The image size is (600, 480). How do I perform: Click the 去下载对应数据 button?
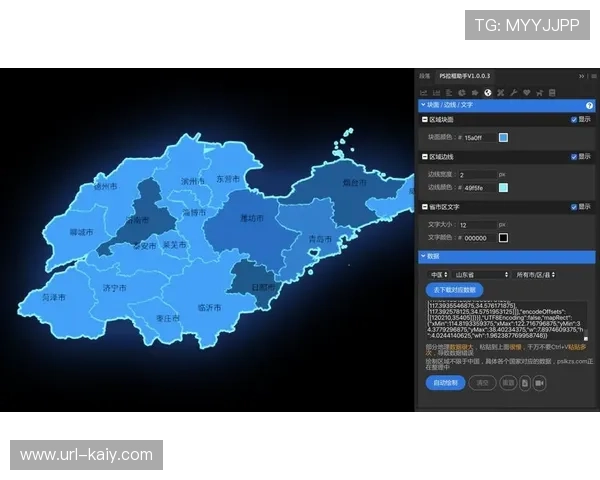point(456,290)
